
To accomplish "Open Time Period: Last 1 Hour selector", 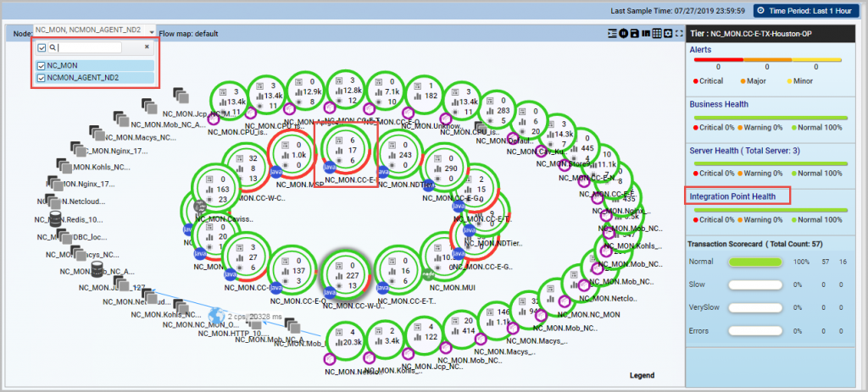I will click(804, 10).
